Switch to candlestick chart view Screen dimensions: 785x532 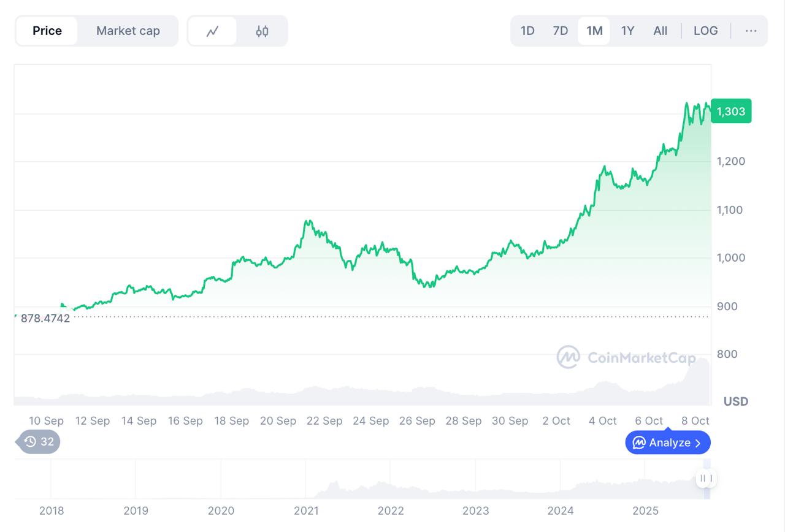tap(262, 31)
